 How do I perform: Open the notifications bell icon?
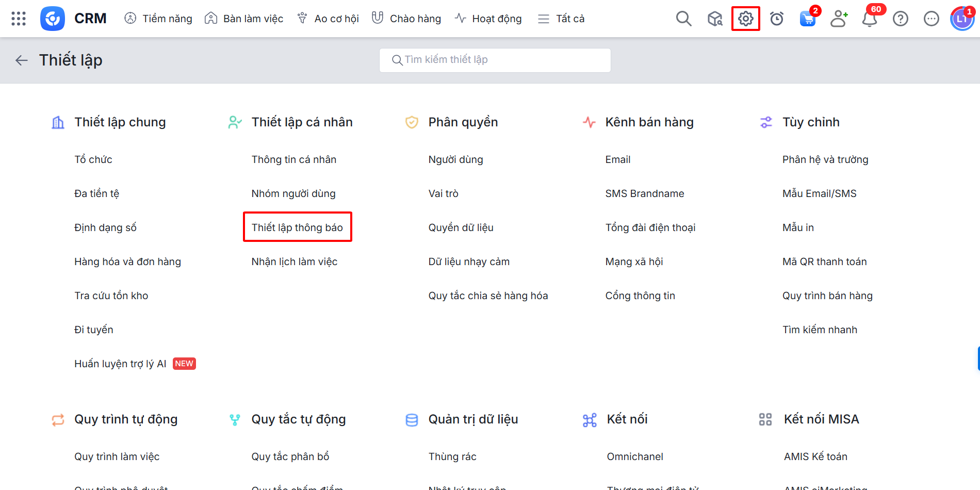pyautogui.click(x=869, y=19)
